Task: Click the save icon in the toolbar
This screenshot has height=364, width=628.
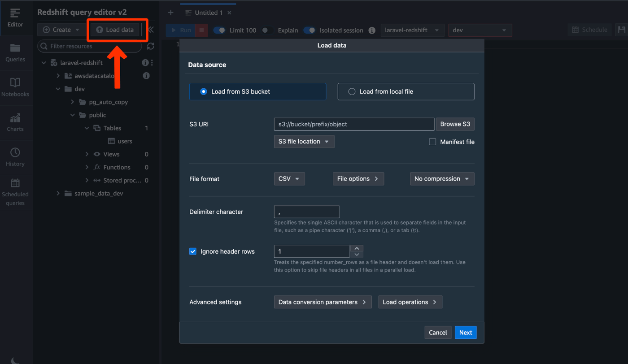Action: [x=622, y=30]
